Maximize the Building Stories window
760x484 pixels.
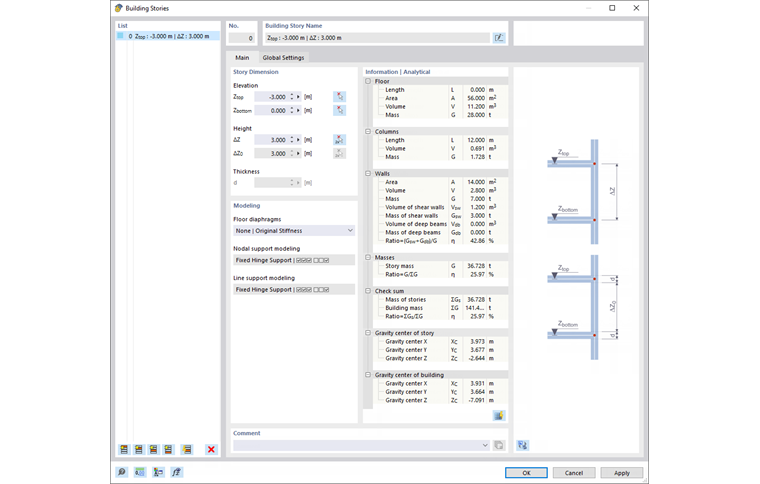(612, 8)
